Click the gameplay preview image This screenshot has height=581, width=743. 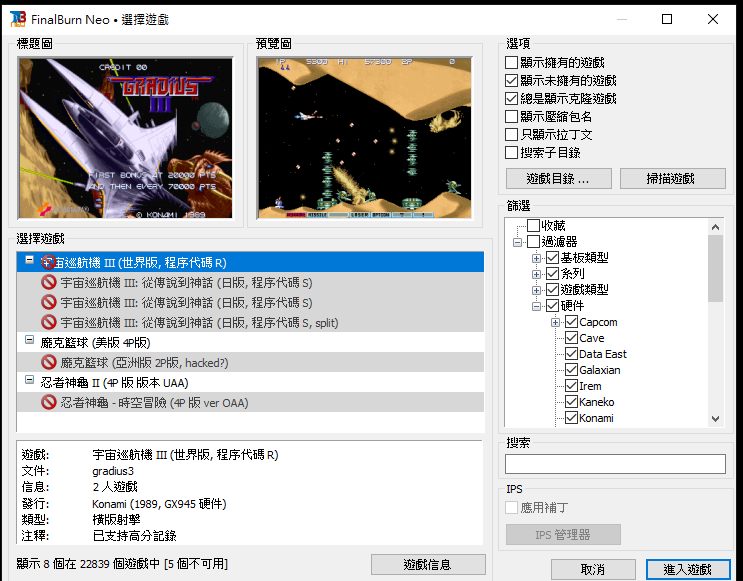click(364, 138)
